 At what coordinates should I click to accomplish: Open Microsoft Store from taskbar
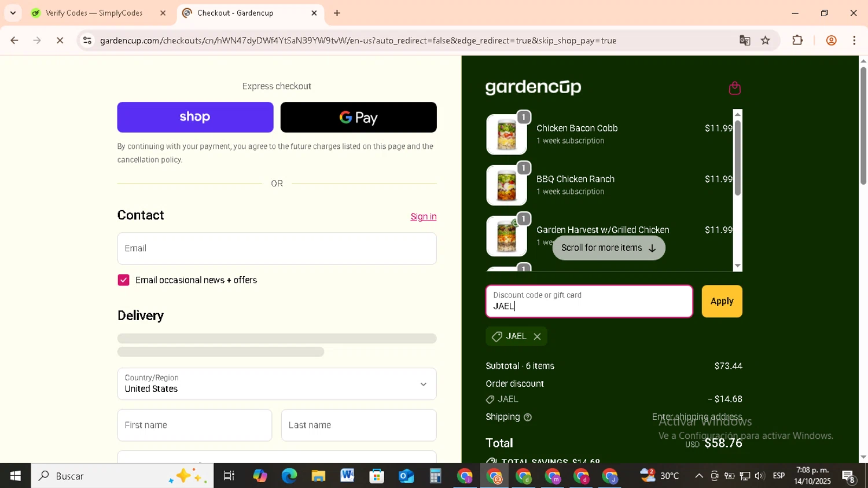[x=377, y=476]
